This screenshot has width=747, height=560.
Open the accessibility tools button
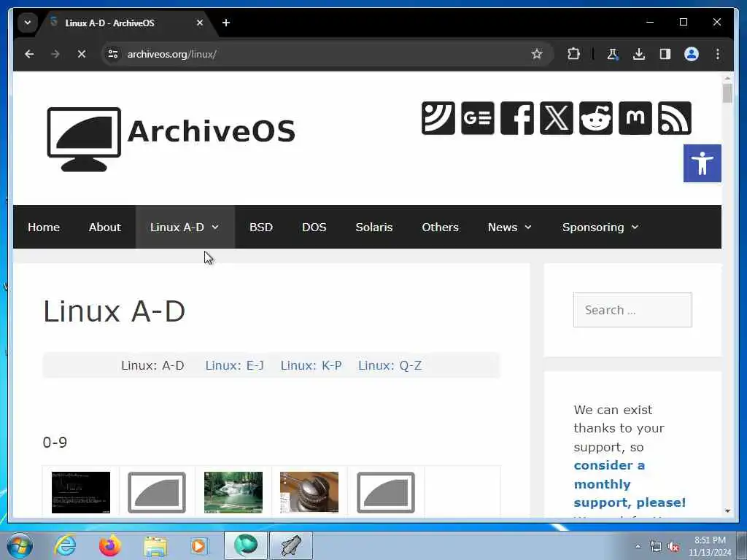click(703, 163)
